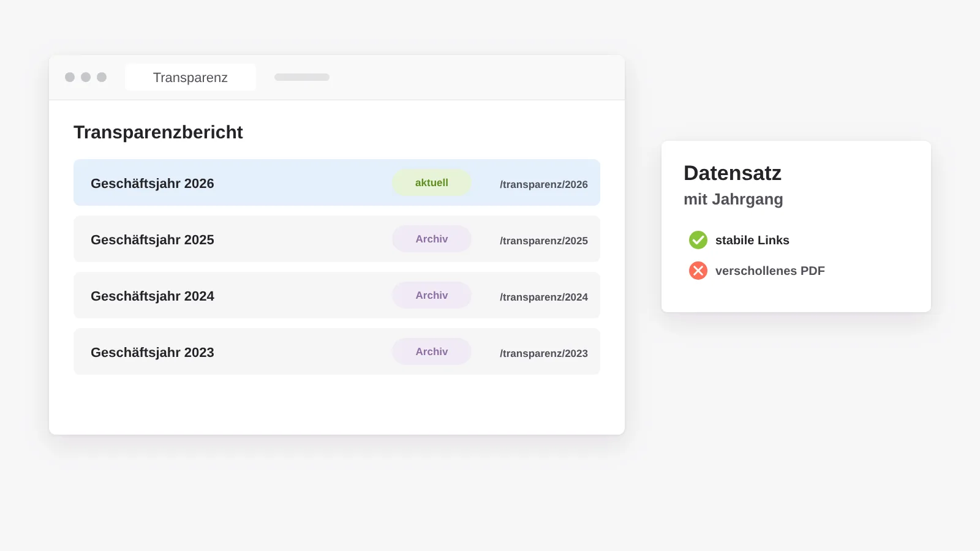Follow the /transparenz/2024 link
This screenshot has width=980, height=551.
click(x=544, y=297)
